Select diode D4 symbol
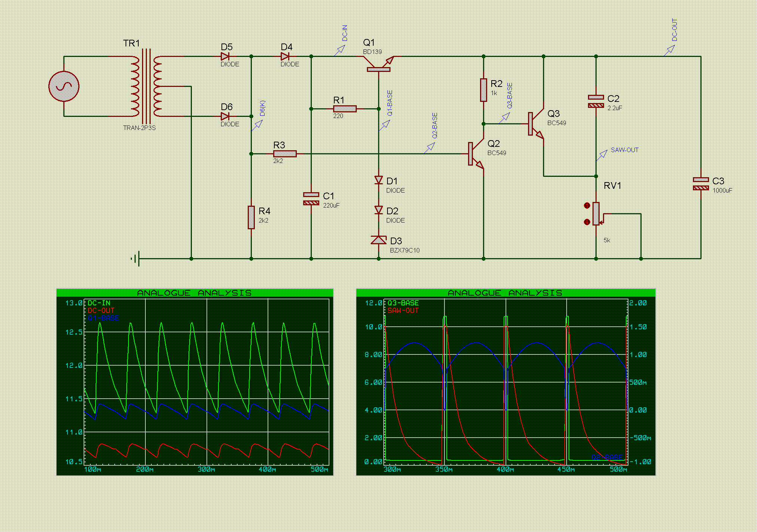The height and width of the screenshot is (532, 757). pyautogui.click(x=285, y=57)
